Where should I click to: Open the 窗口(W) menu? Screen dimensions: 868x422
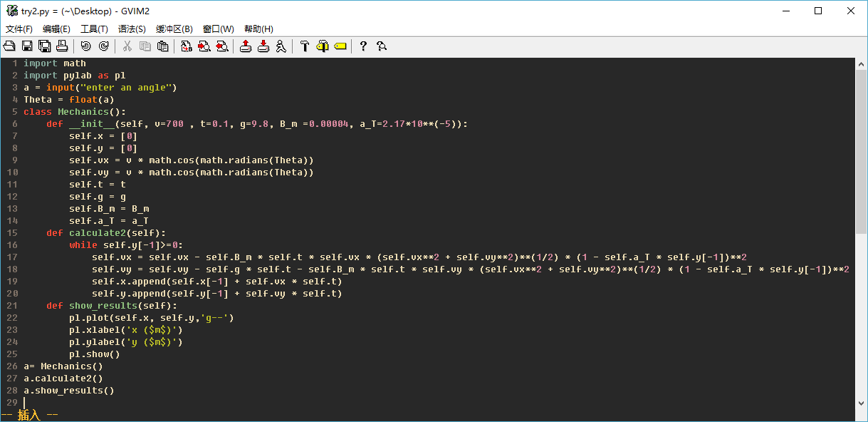(x=218, y=29)
